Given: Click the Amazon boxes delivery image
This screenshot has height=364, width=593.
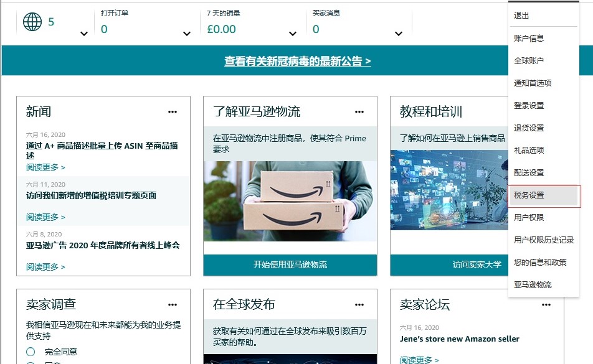Looking at the screenshot, I should [290, 201].
